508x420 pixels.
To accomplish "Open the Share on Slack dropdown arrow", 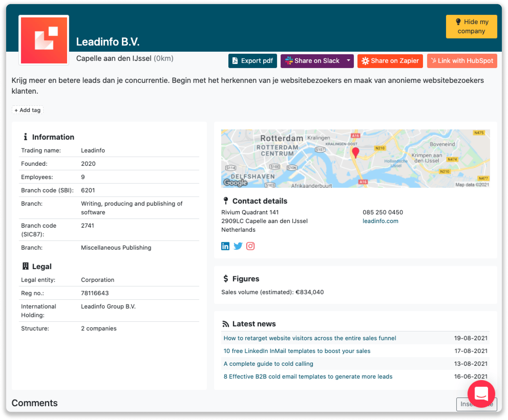I will (x=348, y=61).
